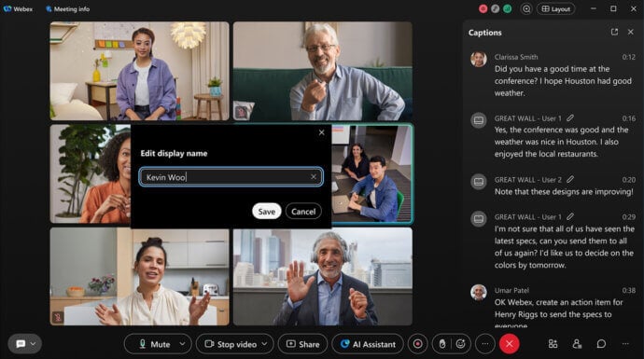Open reactions emoji picker
Screen dimensions: 644x359
pos(460,344)
